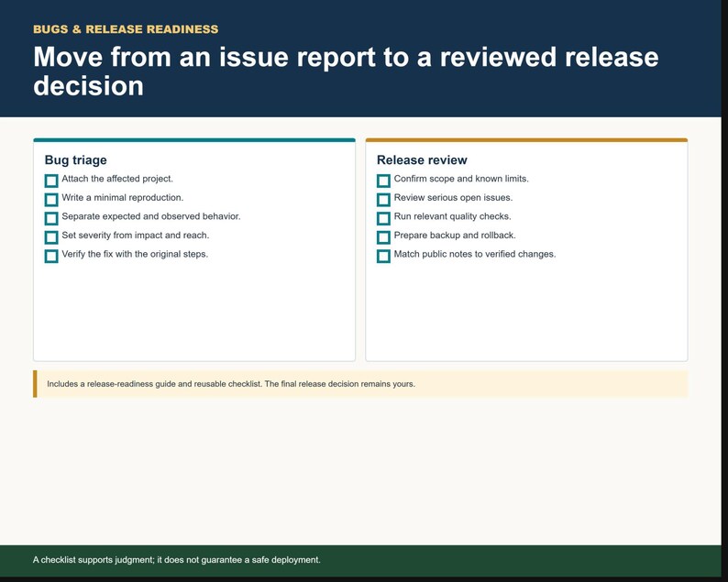
Task: Click the text 'Review serious open issues.'
Action: [x=454, y=198]
